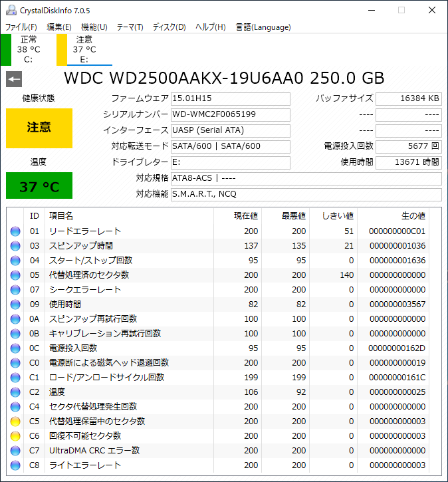Open the ファイル(F) menu
Viewport: 448px width, 482px height.
pyautogui.click(x=21, y=27)
